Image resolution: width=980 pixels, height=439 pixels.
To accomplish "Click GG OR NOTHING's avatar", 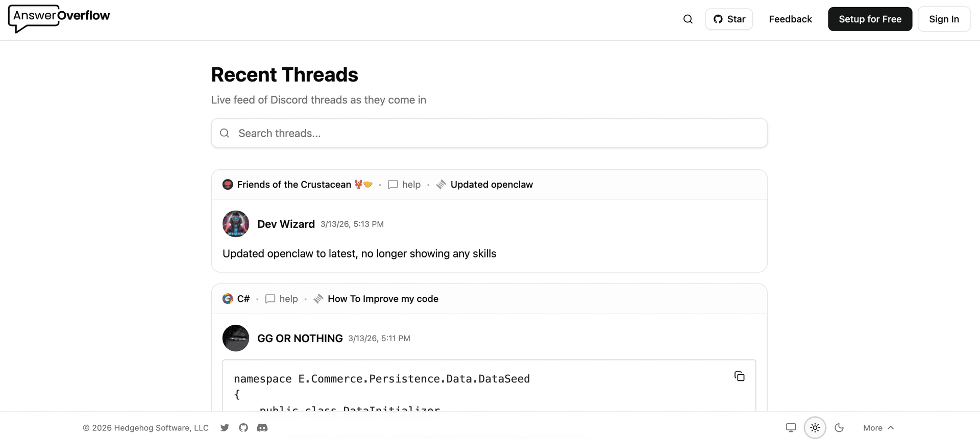I will point(236,338).
